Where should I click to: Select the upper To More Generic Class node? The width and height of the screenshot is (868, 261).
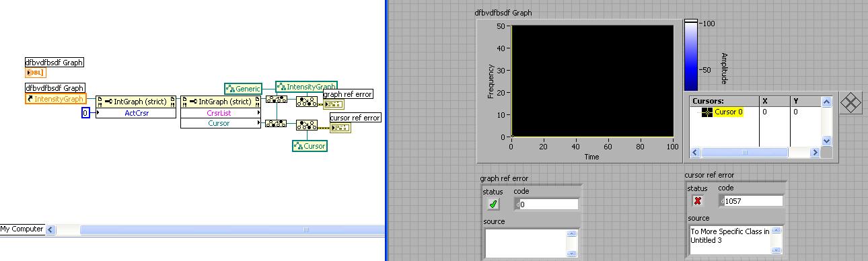tap(276, 100)
